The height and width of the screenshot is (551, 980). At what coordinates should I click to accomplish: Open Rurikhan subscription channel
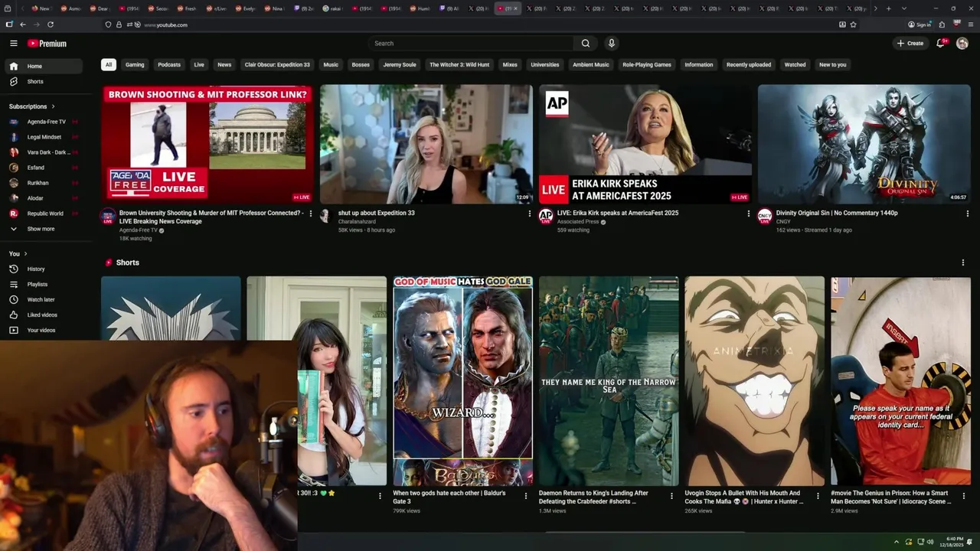(44, 183)
